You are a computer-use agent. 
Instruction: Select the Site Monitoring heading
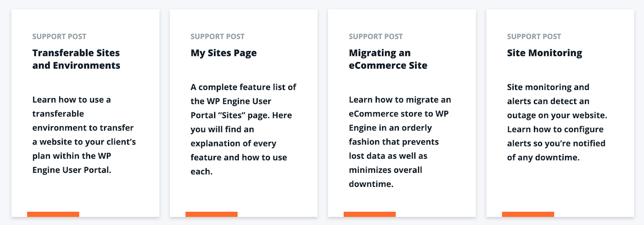coord(545,53)
